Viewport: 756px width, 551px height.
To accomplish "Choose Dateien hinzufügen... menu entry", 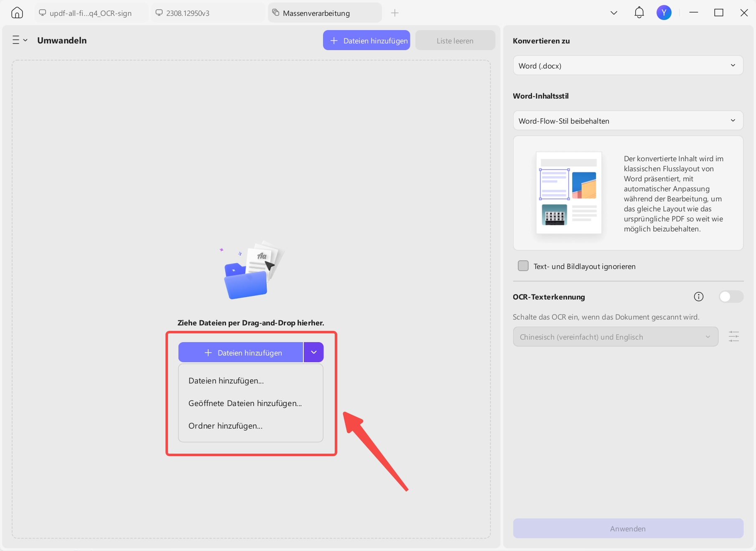I will (251, 381).
